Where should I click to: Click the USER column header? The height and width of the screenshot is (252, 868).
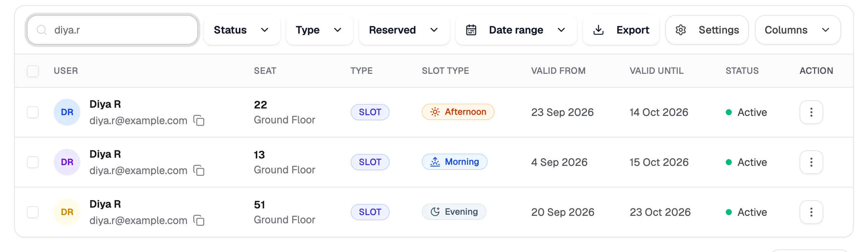pos(66,71)
